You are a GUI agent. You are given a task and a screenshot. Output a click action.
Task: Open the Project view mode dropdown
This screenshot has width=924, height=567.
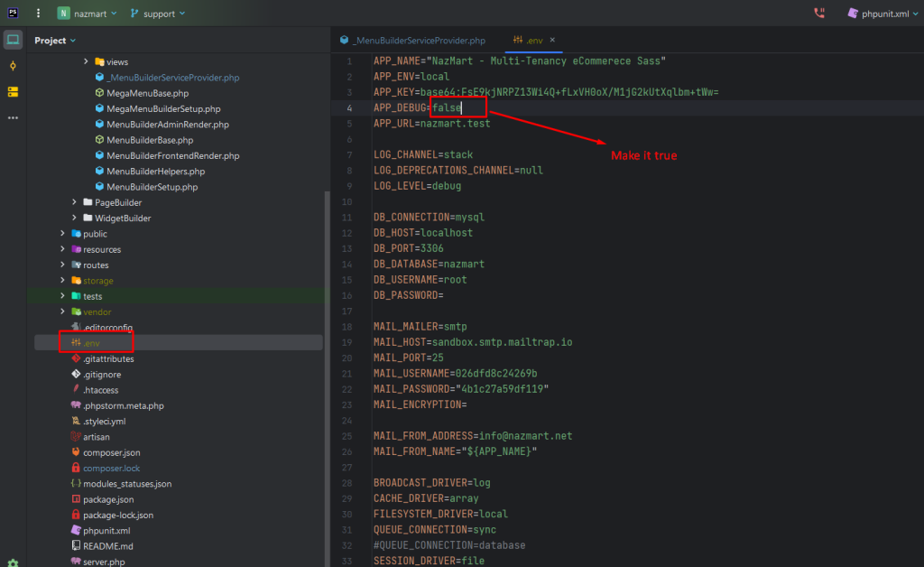(x=55, y=40)
